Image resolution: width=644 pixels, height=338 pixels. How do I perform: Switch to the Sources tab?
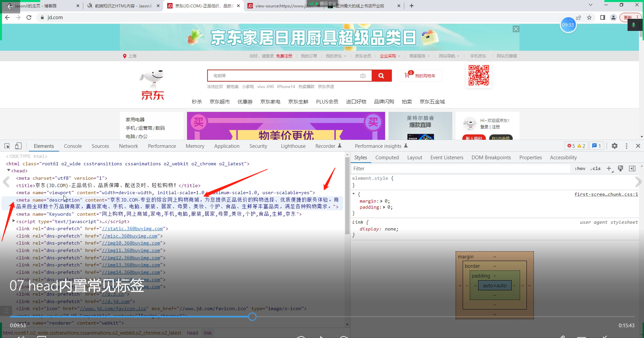(x=100, y=146)
